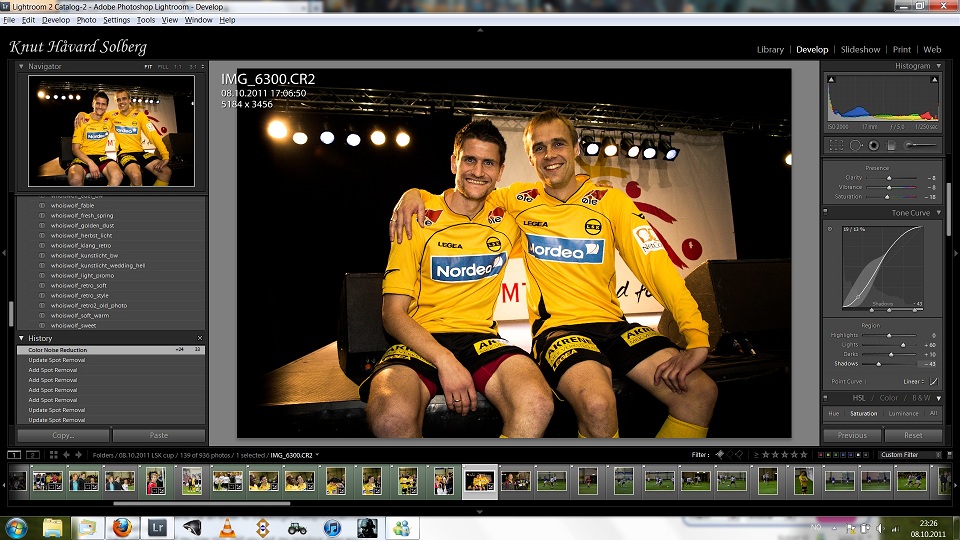Click the rating greater-than-or-equal filter symbol
Viewport: 960px width, 540px height.
tap(756, 455)
